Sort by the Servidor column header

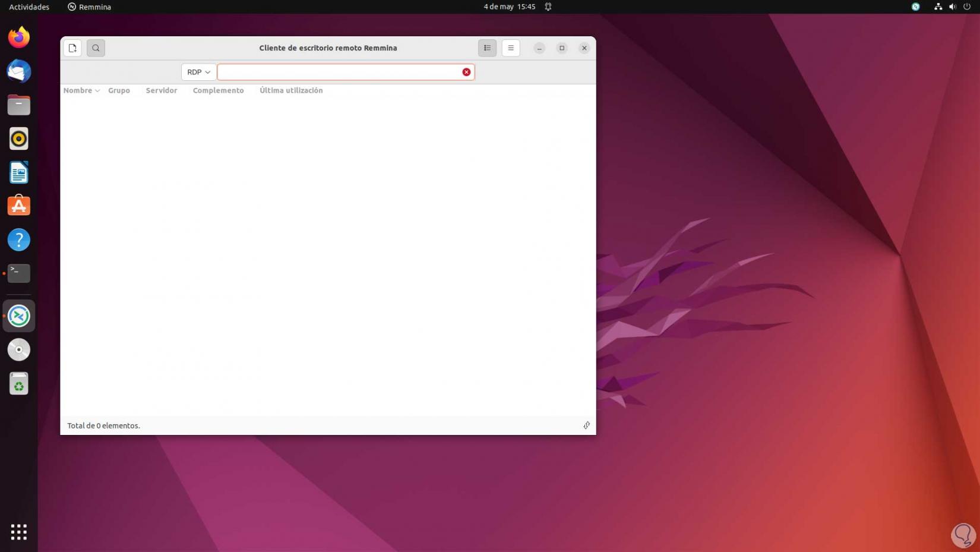click(162, 90)
